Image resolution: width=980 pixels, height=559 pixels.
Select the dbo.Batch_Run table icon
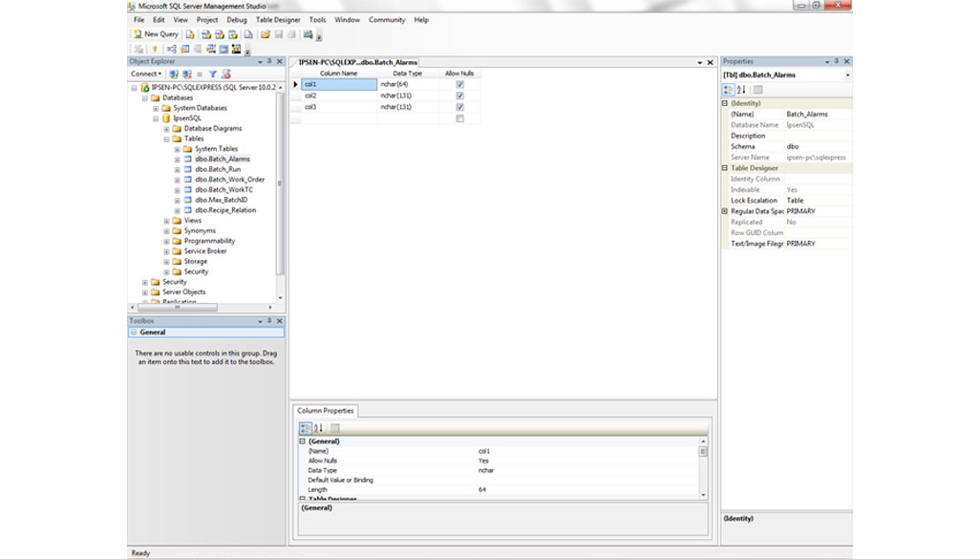click(188, 169)
